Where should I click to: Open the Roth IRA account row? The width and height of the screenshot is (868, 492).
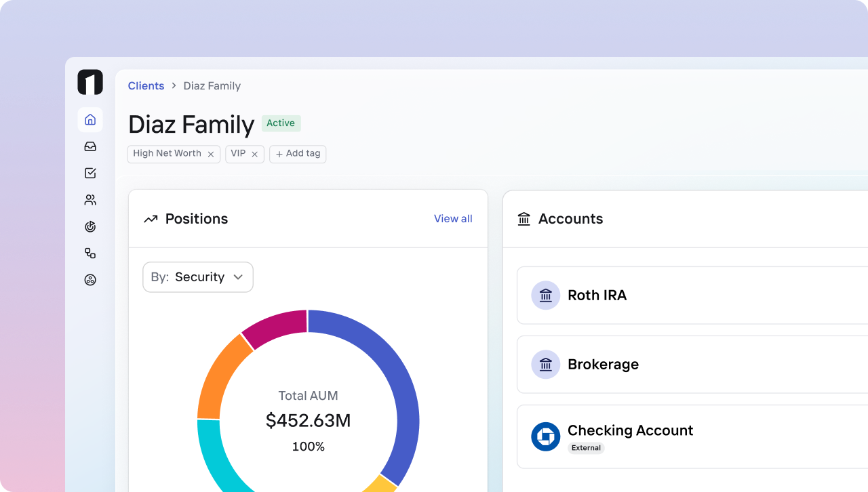[678, 295]
